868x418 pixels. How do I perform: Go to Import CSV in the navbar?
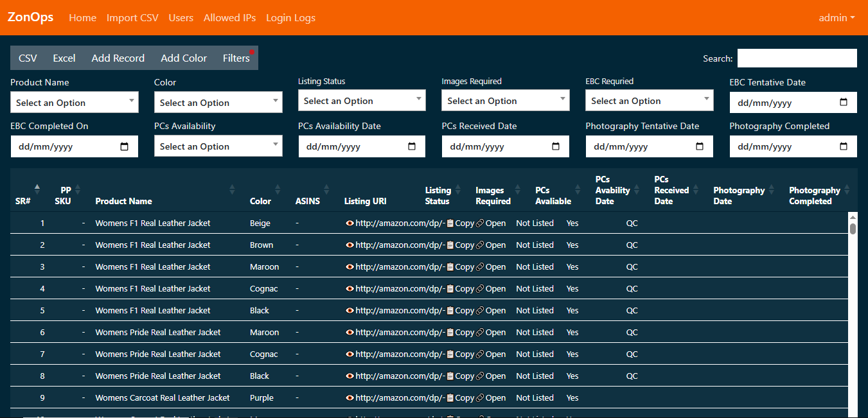pyautogui.click(x=132, y=18)
